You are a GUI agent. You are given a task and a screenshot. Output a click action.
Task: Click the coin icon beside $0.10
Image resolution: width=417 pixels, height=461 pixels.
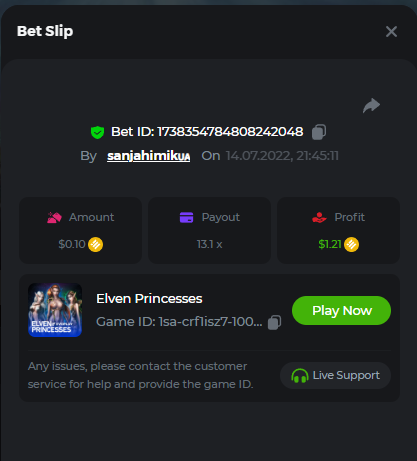pos(96,245)
